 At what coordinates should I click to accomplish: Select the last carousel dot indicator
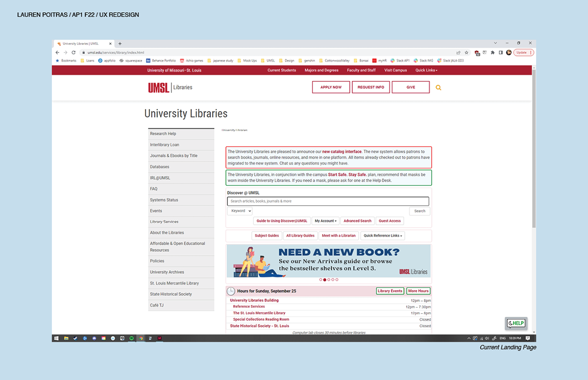click(x=337, y=280)
